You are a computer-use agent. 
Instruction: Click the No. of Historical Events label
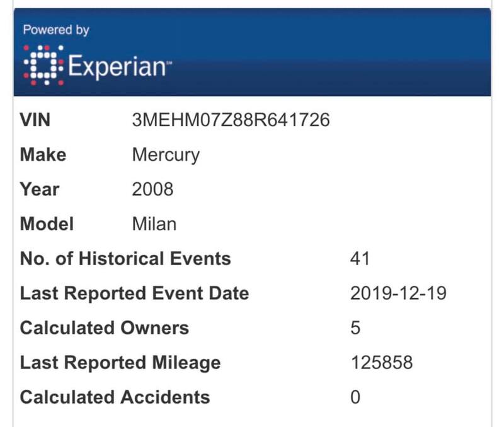[x=125, y=259]
